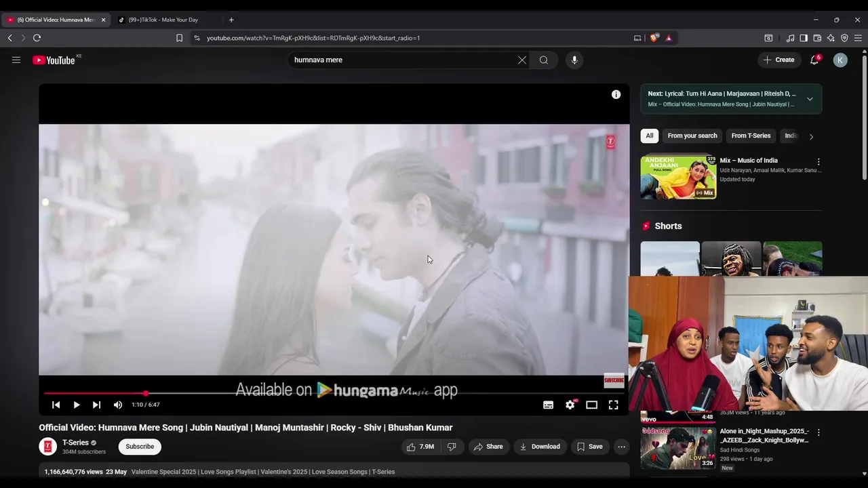Open Mix – Music of India thumbnail
This screenshot has width=868, height=488.
click(x=678, y=178)
